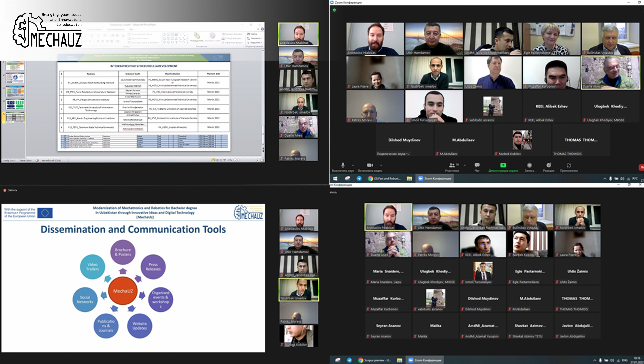Image resolution: width=644 pixels, height=364 pixels.
Task: Mute microphone with Выключить звук icon
Action: point(343,165)
